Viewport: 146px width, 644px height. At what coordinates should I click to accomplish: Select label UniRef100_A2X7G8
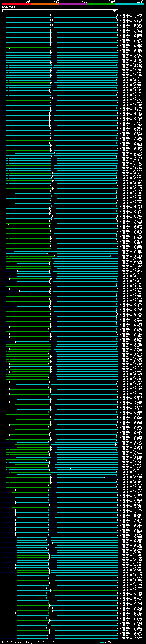click(x=131, y=55)
